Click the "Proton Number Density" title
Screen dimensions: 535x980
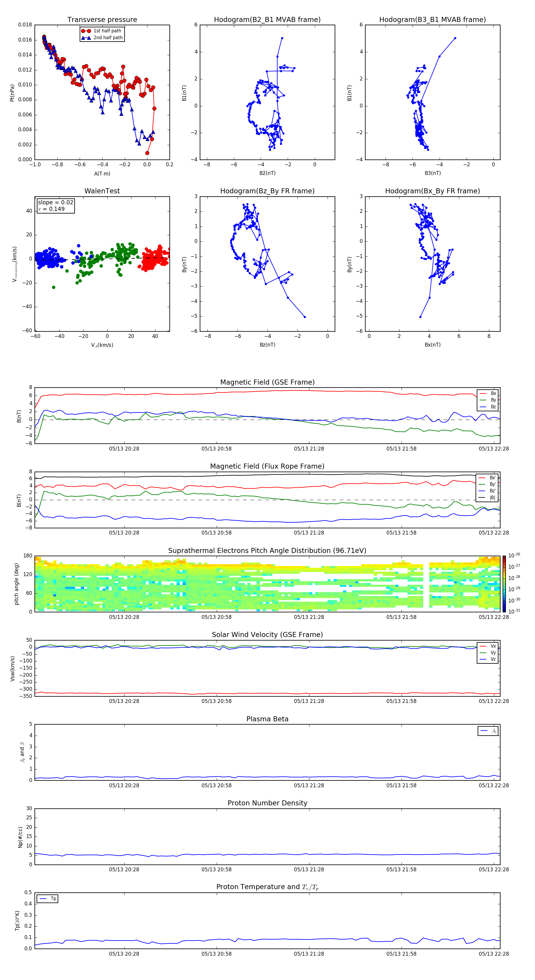click(267, 803)
